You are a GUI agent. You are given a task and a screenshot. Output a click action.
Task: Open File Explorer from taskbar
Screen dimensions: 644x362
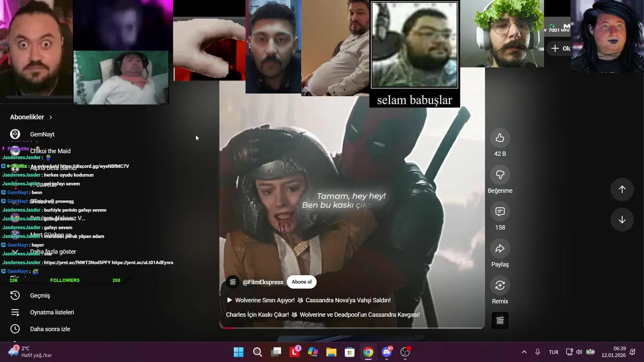pyautogui.click(x=331, y=352)
